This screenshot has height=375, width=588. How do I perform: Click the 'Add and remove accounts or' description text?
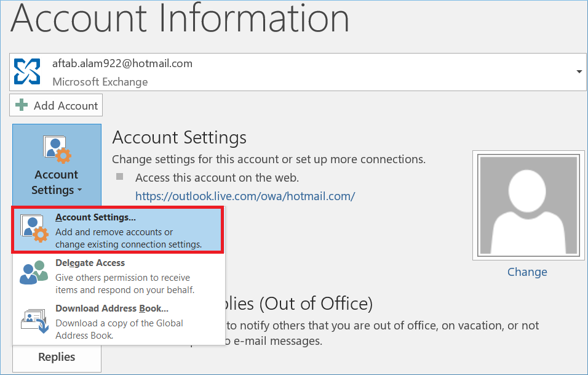(114, 232)
